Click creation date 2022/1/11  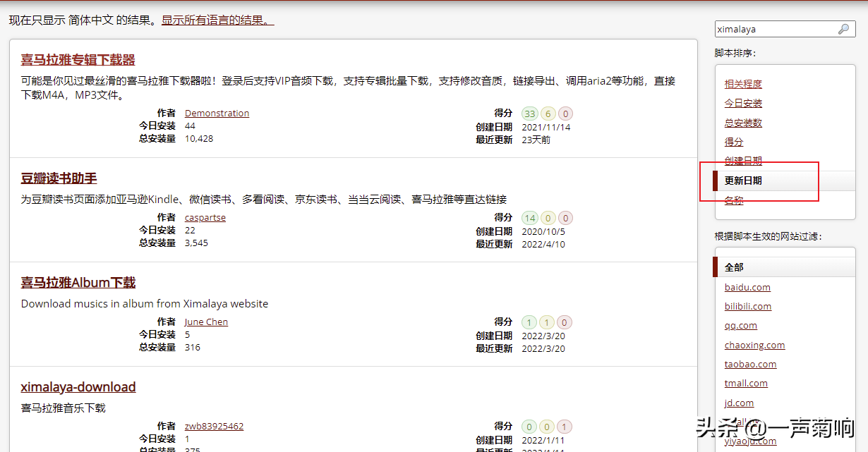(x=543, y=440)
